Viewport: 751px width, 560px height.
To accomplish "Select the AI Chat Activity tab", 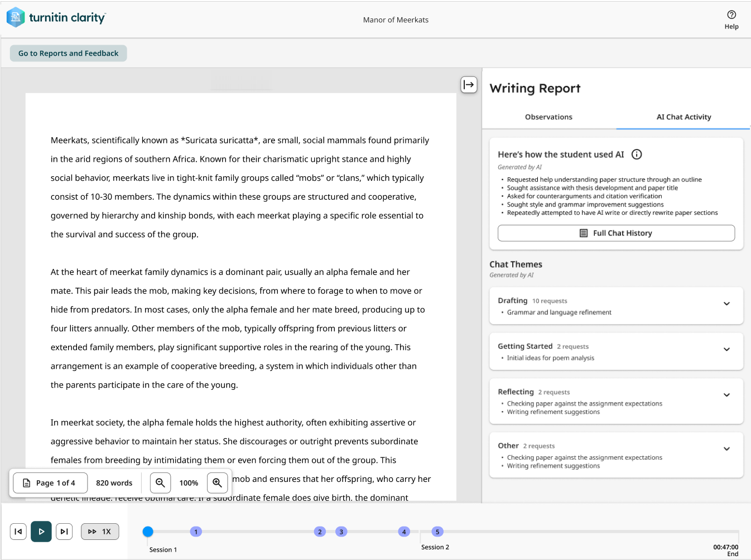I will point(683,117).
